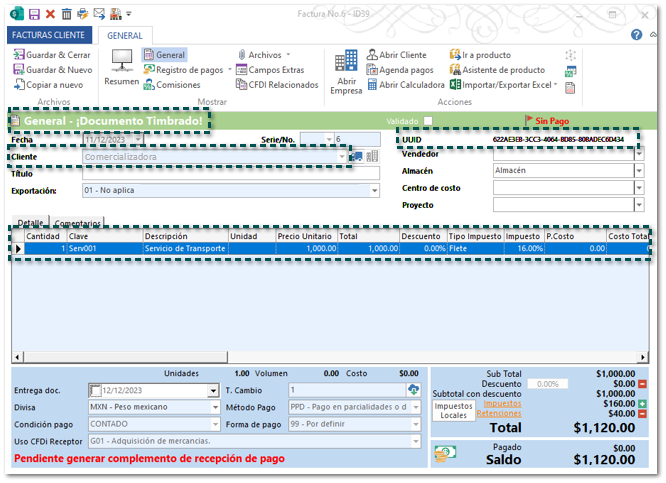Image resolution: width=666 pixels, height=483 pixels.
Task: Toggle the Validado checkbox
Action: (x=428, y=121)
